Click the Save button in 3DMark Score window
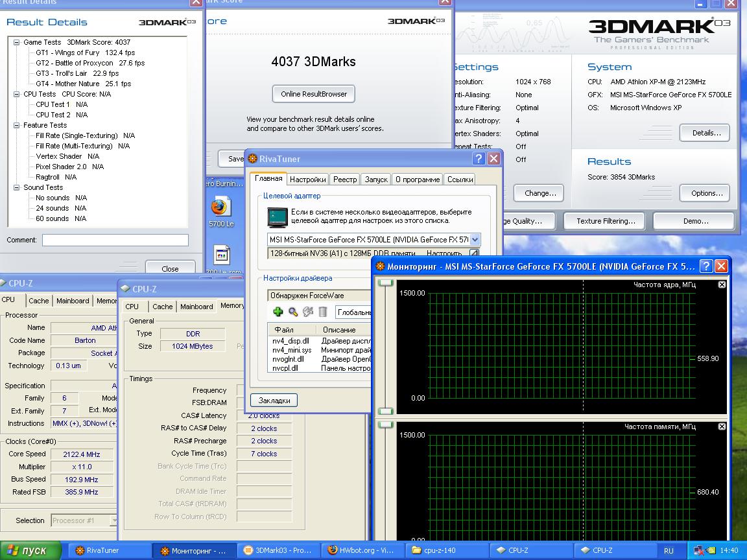This screenshot has height=560, width=747. point(231,159)
